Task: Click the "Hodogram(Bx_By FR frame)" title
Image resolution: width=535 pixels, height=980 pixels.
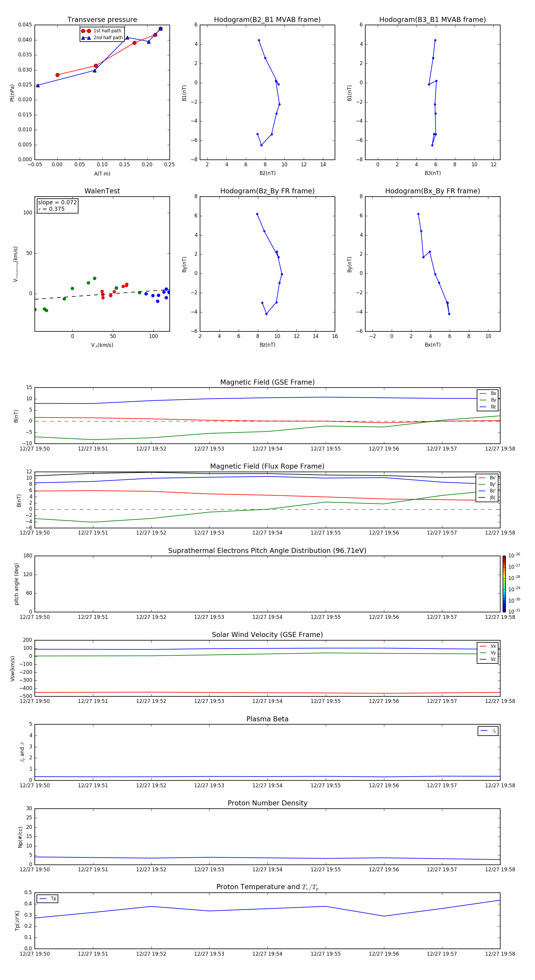Action: (432, 191)
